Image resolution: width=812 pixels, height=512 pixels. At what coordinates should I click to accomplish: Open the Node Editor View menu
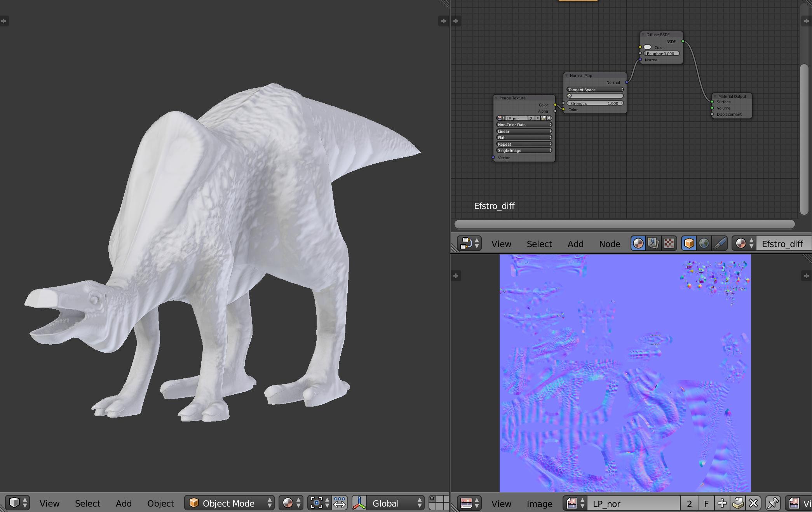(501, 244)
